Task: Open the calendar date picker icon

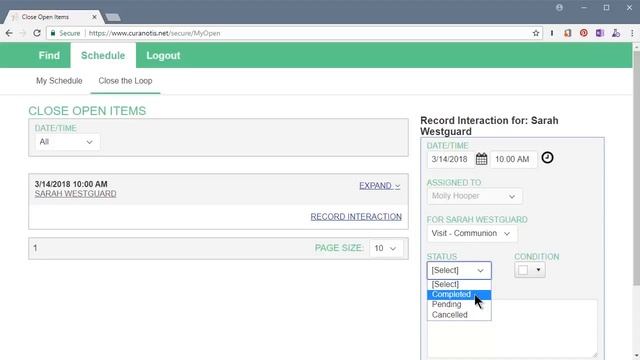Action: coord(481,159)
